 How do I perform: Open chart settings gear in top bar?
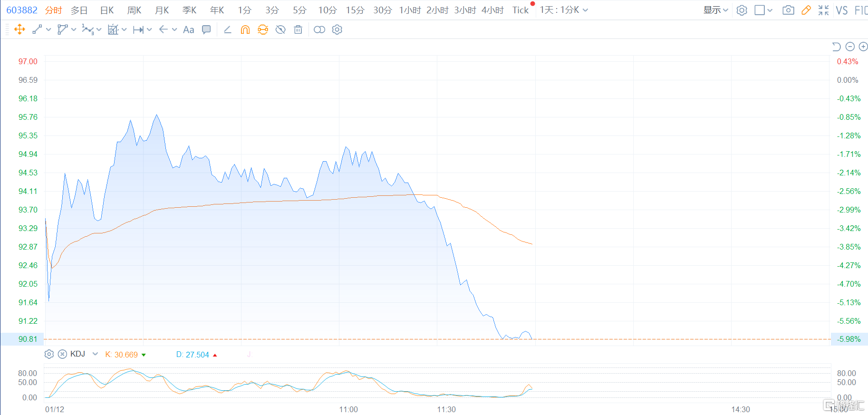point(742,10)
